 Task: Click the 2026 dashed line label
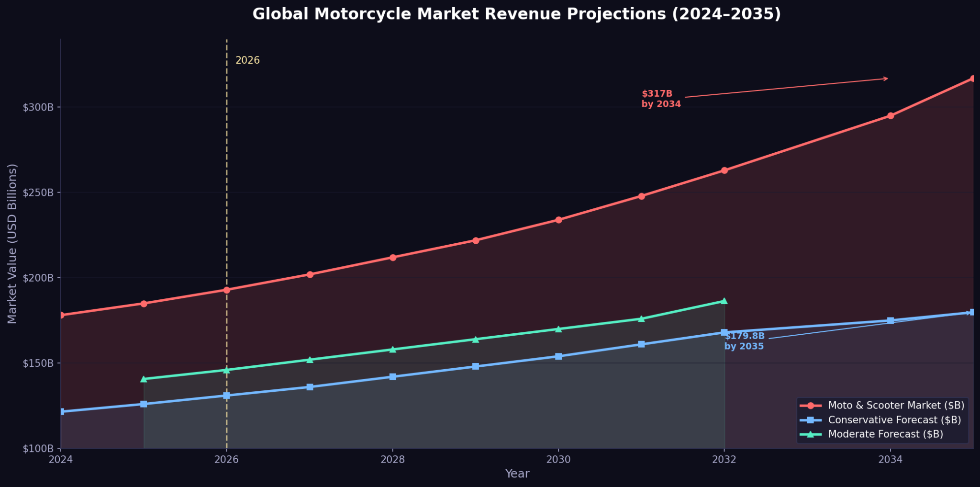click(247, 60)
